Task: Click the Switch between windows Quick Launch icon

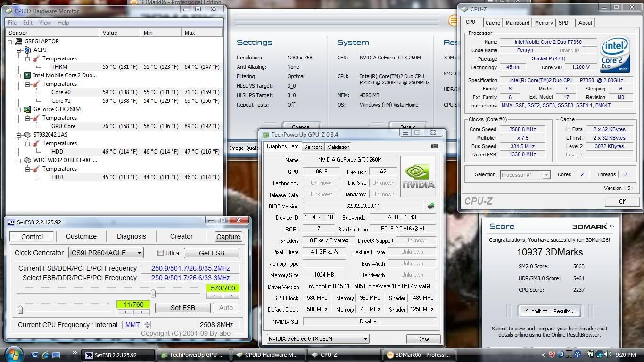Action: tap(34, 354)
